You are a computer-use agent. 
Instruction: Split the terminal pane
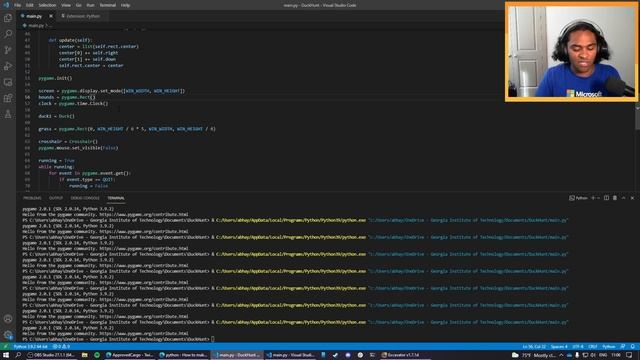tap(607, 198)
